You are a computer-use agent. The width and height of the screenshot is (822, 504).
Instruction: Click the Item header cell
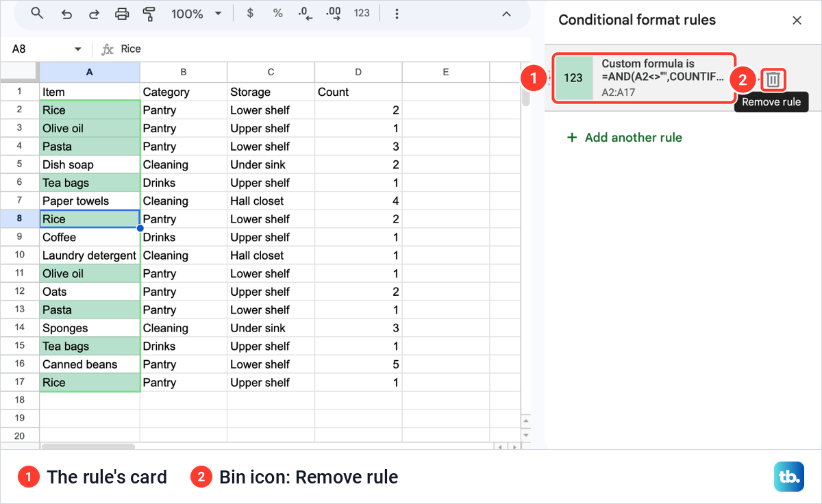click(90, 92)
